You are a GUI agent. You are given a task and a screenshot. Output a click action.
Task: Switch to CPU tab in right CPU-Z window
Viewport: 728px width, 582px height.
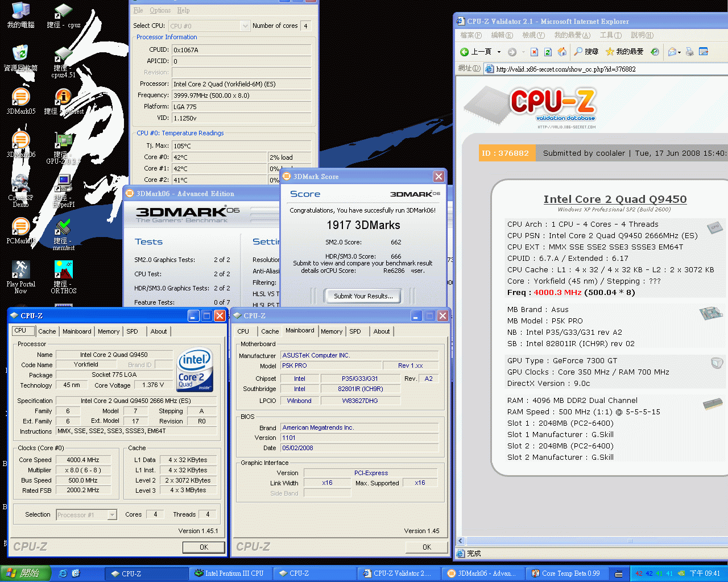243,331
